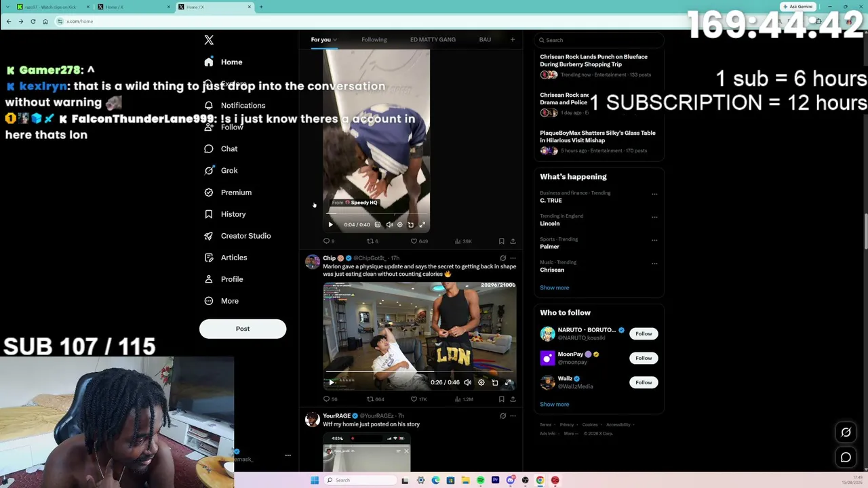Toggle captions on the Speedy HQ video
This screenshot has width=868, height=488.
tap(378, 224)
